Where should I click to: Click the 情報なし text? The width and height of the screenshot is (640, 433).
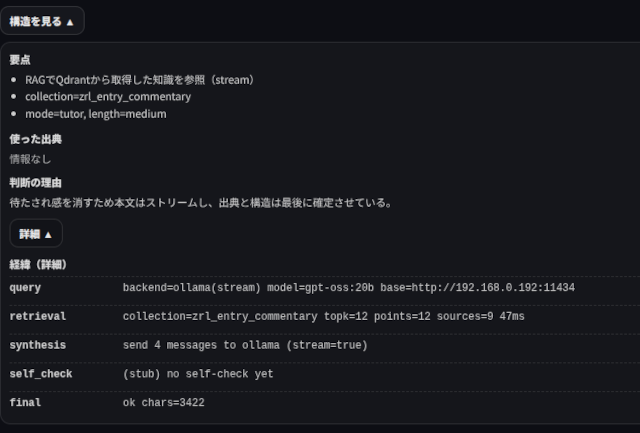30,158
